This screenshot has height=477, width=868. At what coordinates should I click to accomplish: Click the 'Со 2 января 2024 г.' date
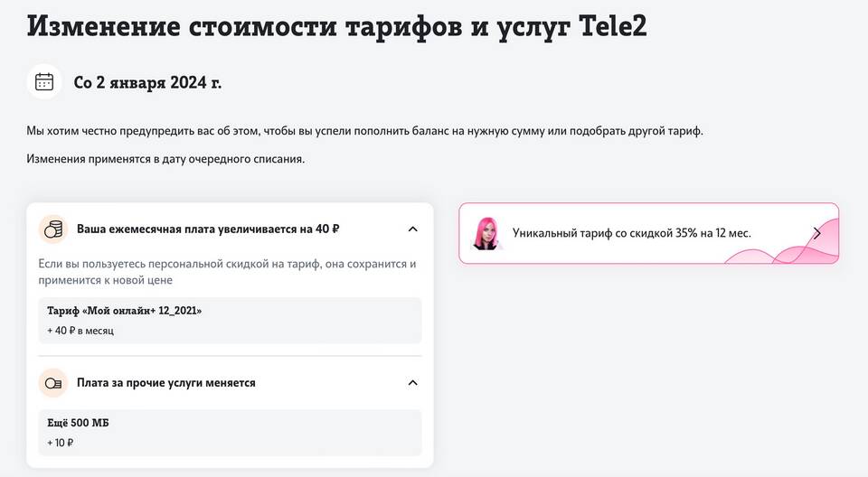147,82
